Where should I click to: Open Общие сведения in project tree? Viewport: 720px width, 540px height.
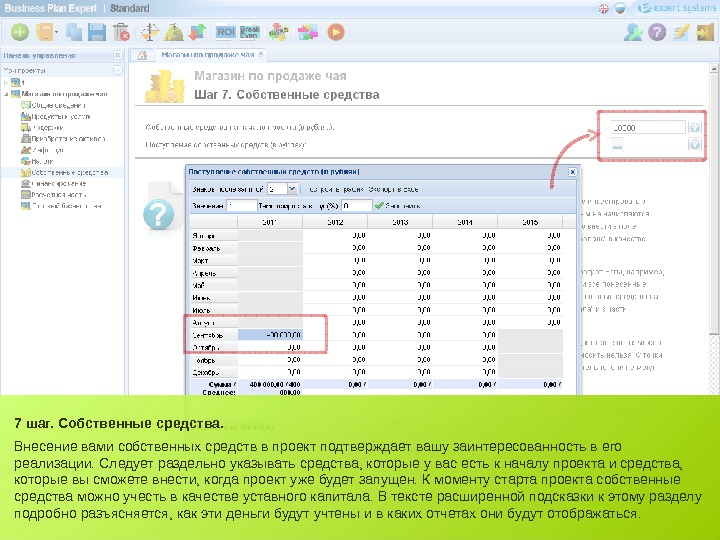coord(54,105)
